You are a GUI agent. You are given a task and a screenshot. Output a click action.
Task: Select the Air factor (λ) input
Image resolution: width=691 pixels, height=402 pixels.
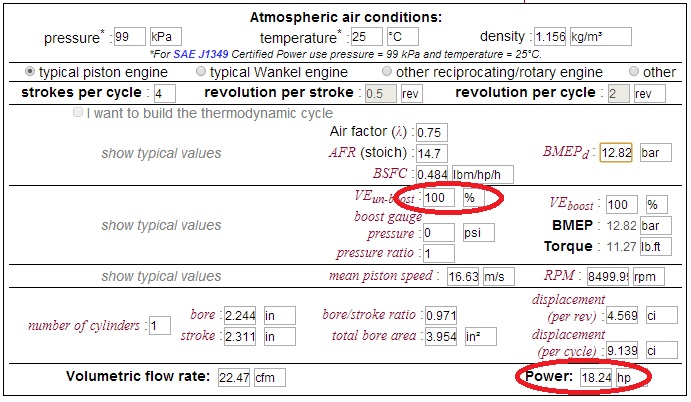(431, 132)
